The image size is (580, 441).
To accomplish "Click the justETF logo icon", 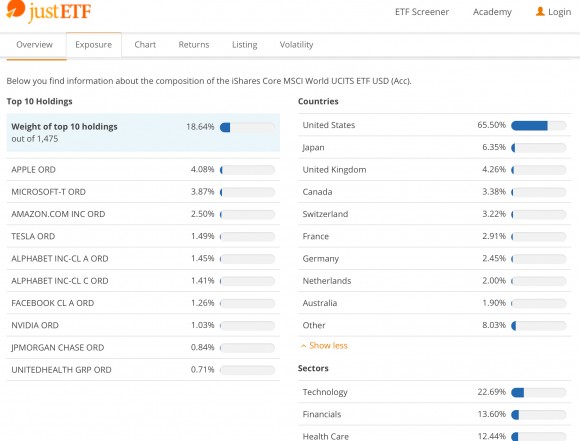I will coord(16,9).
